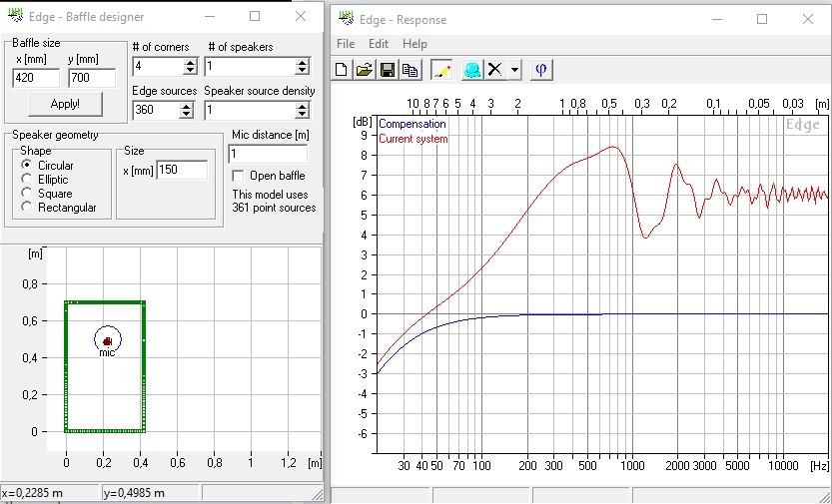Click the Mic distance field

[268, 154]
